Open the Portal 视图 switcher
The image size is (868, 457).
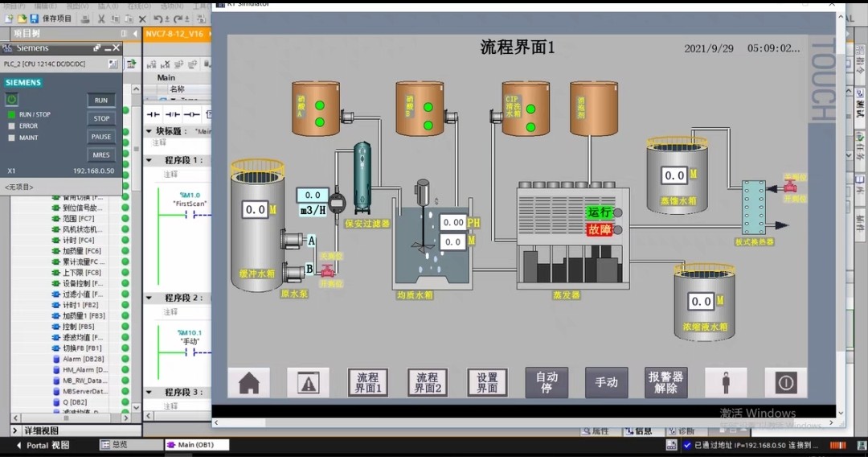pos(43,445)
